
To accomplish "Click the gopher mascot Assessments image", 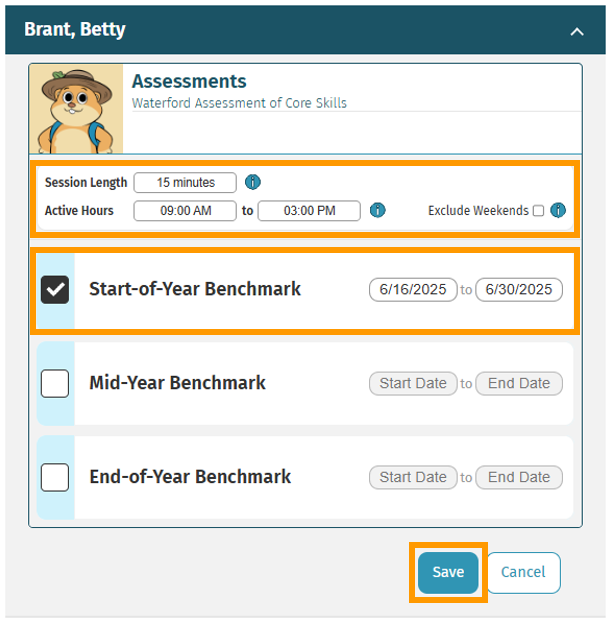I will tap(76, 109).
